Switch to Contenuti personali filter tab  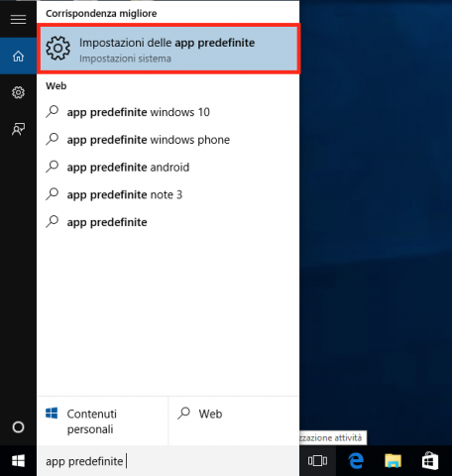[x=102, y=421]
